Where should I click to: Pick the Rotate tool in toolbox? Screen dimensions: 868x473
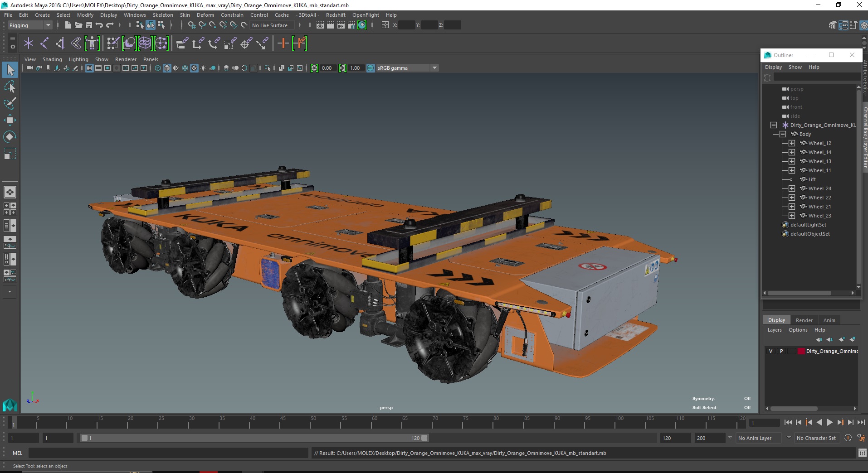click(10, 137)
